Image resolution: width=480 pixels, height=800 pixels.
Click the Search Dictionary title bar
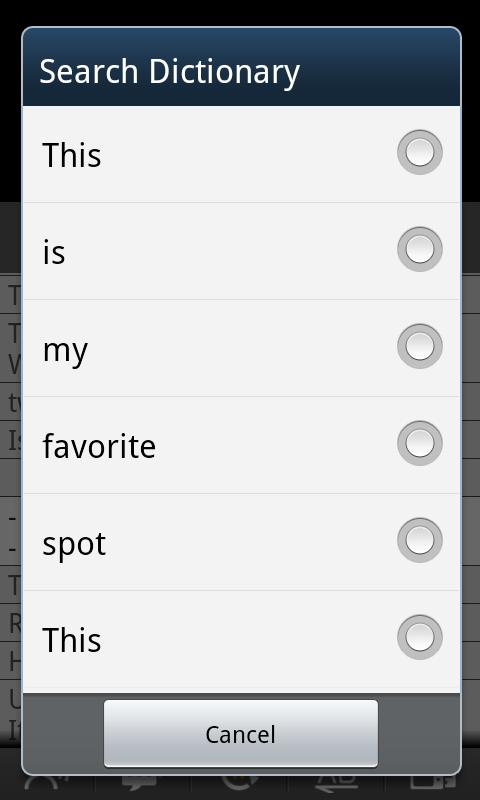tap(241, 67)
